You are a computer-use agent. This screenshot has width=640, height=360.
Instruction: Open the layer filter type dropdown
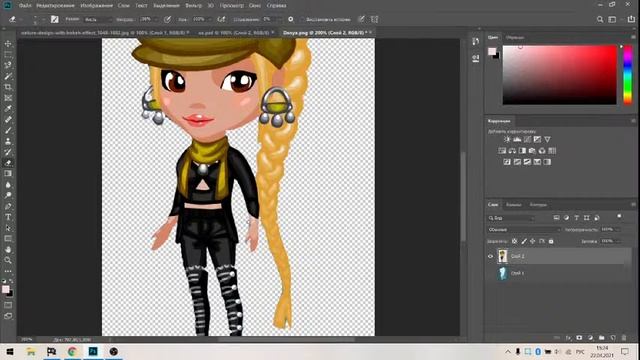point(511,218)
